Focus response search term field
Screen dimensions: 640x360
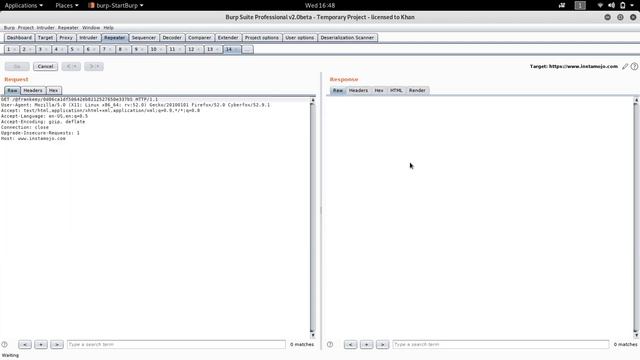tap(500, 344)
